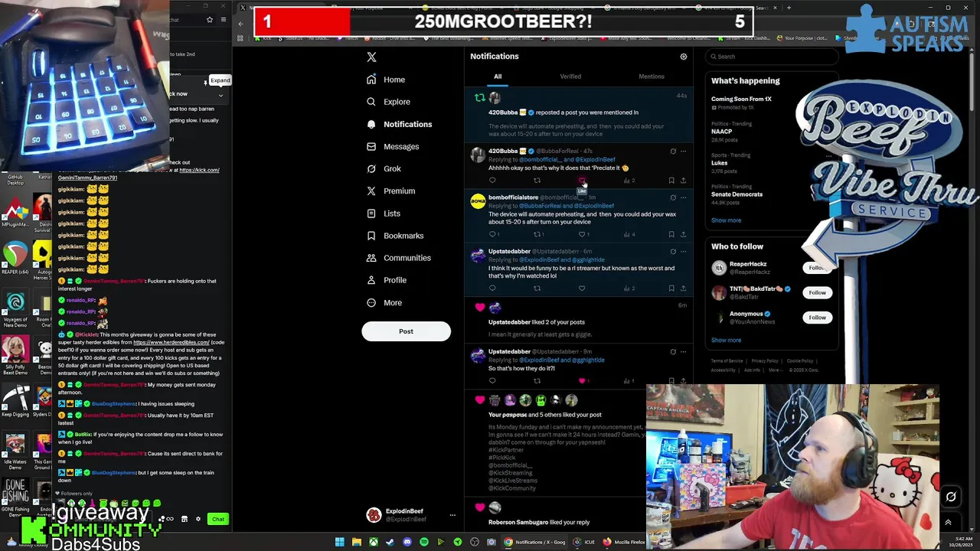Open Communities in the X sidebar
The image size is (980, 551).
398,258
